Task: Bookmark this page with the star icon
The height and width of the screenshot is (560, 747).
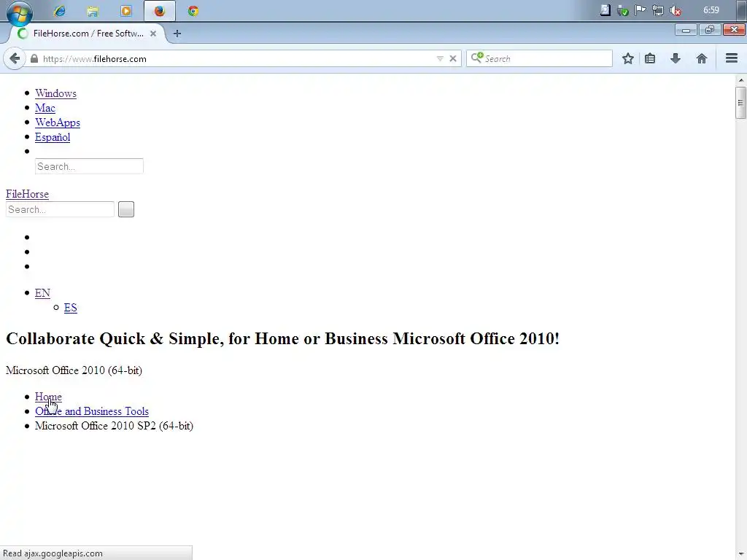Action: click(x=628, y=58)
